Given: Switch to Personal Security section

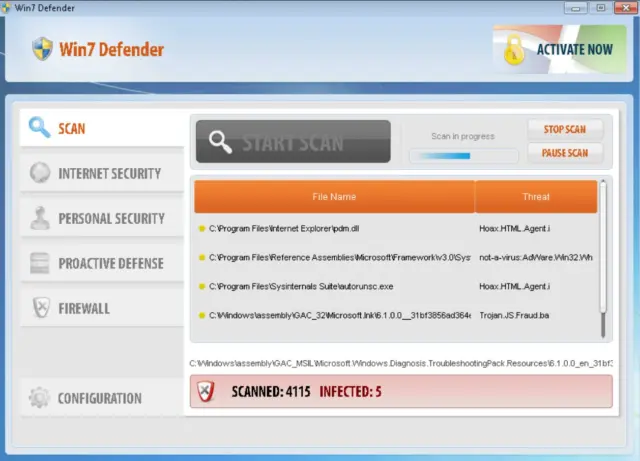Looking at the screenshot, I should click(x=102, y=218).
